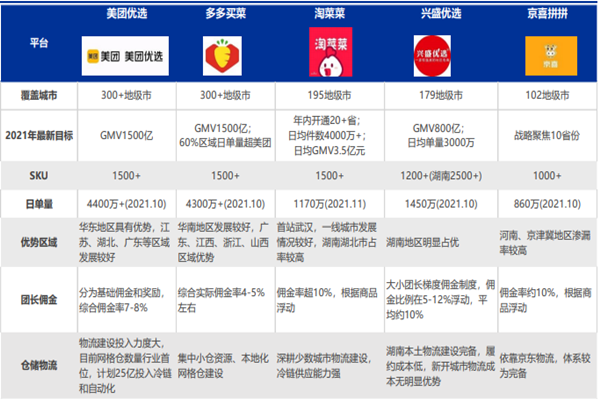The image size is (600, 400).
Task: Click the 860万(2021.10) cell
Action: [x=547, y=204]
